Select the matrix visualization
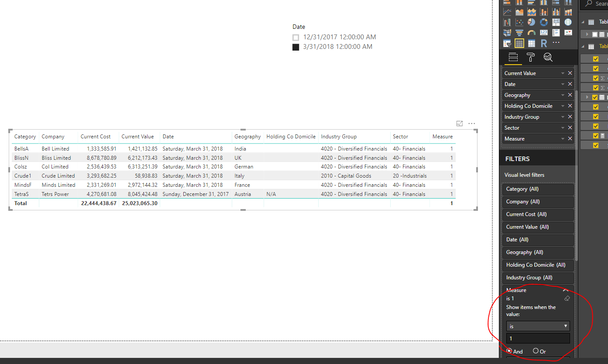 point(532,43)
